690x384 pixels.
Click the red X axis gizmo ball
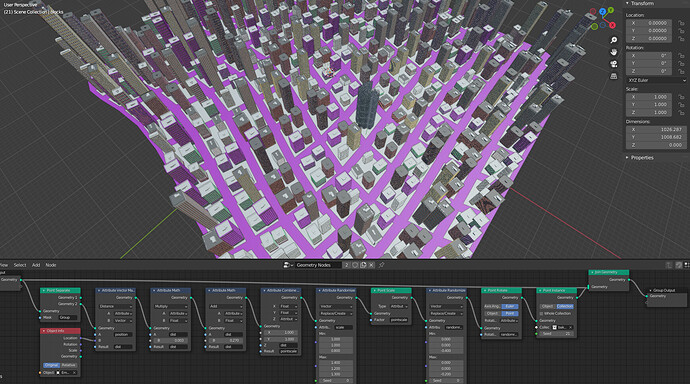(612, 25)
